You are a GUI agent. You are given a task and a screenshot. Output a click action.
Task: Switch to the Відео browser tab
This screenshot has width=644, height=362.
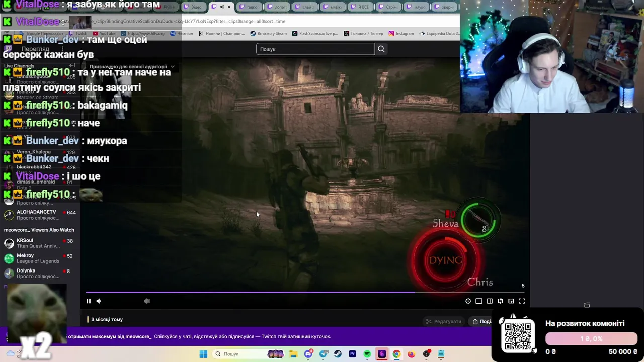pos(193,7)
